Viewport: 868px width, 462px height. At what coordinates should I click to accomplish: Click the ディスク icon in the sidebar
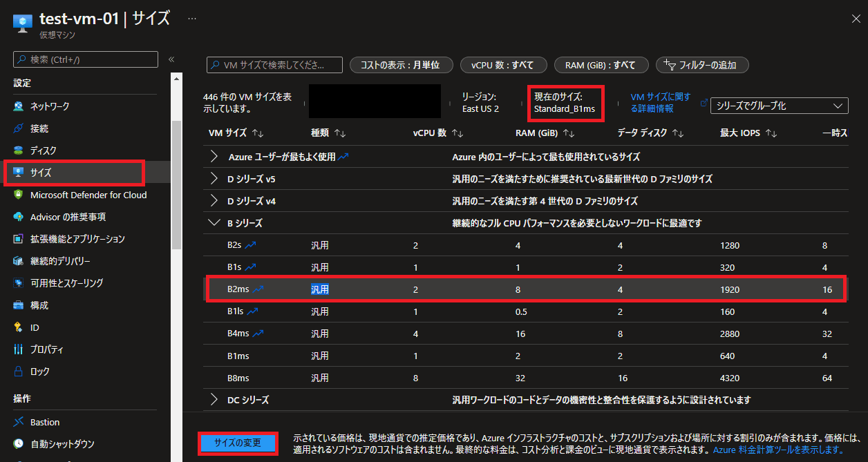19,151
